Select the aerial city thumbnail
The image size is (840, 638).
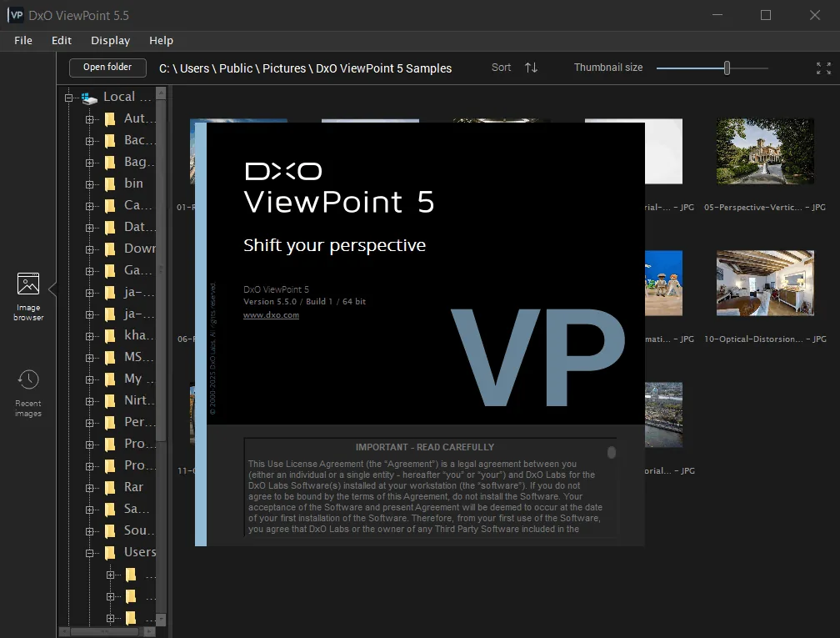tap(663, 415)
